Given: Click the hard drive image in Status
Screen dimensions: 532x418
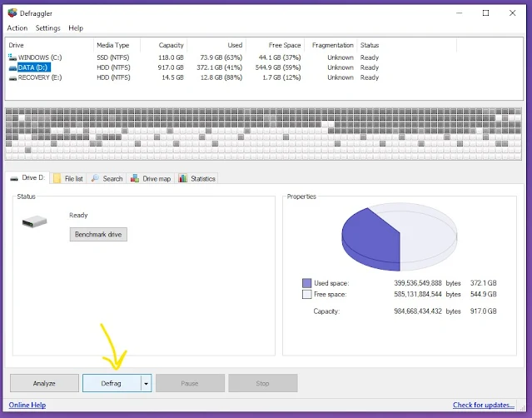Looking at the screenshot, I should (34, 221).
